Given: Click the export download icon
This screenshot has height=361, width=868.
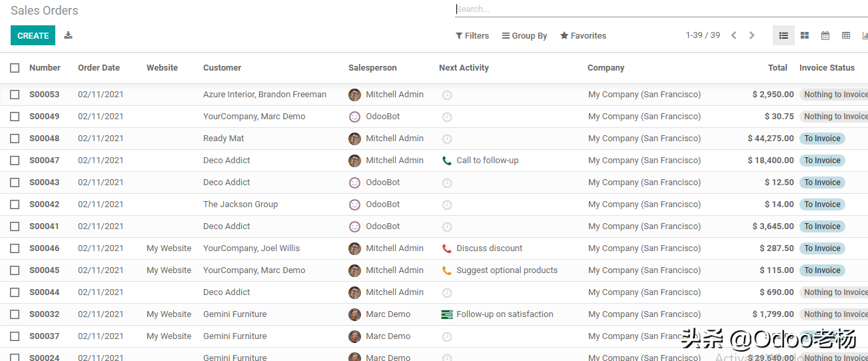Looking at the screenshot, I should click(68, 35).
